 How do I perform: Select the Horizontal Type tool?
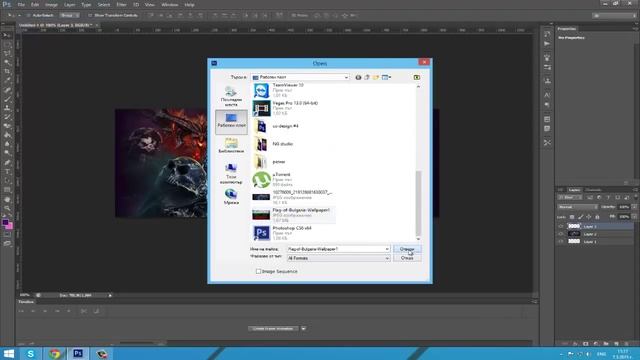7,171
